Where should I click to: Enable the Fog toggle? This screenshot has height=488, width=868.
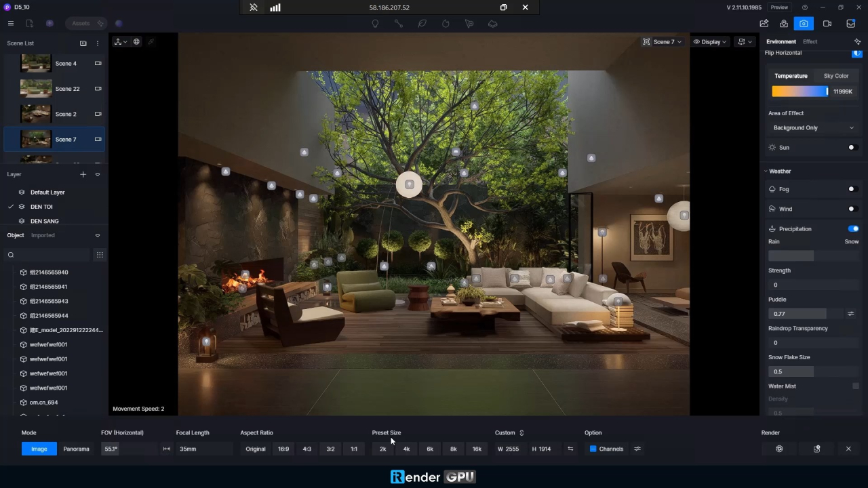(853, 189)
